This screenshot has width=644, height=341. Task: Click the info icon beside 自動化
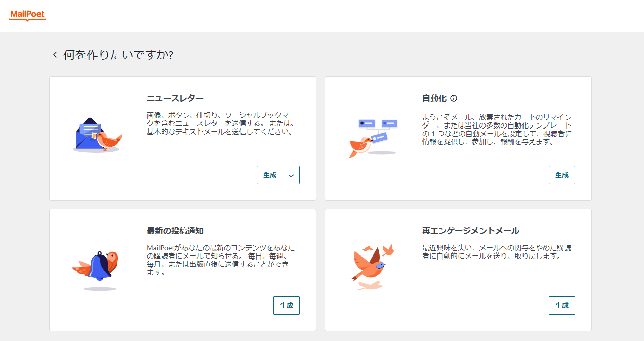[x=454, y=98]
